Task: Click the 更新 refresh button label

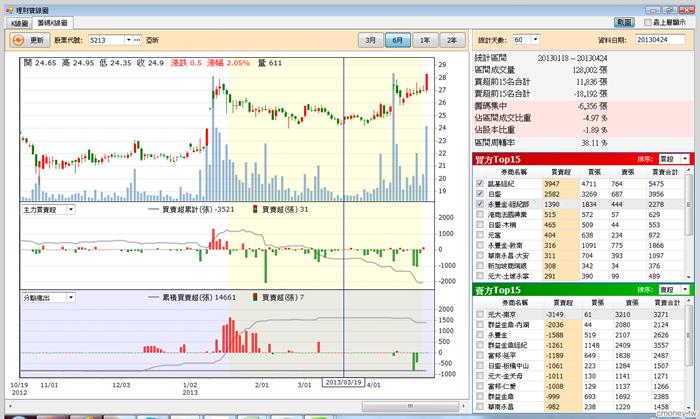Action: click(x=37, y=40)
